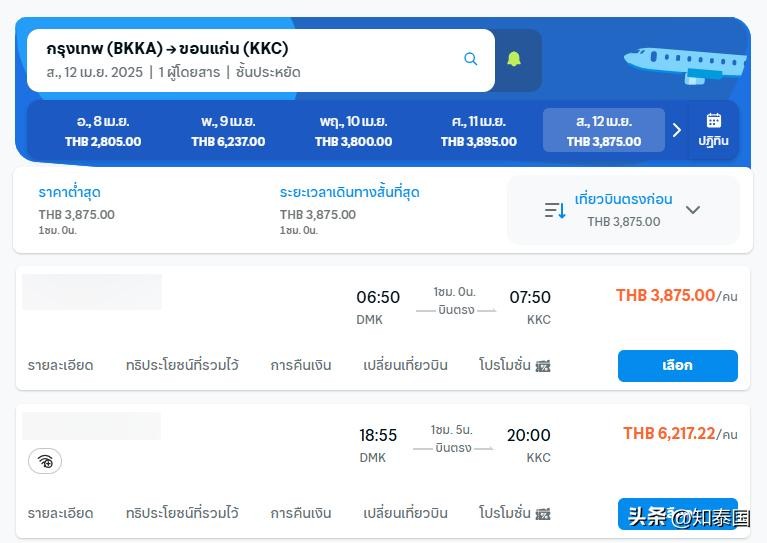Select date tab อ., 8 เม.ย.
Viewport: 767px width, 543px height.
[x=103, y=131]
